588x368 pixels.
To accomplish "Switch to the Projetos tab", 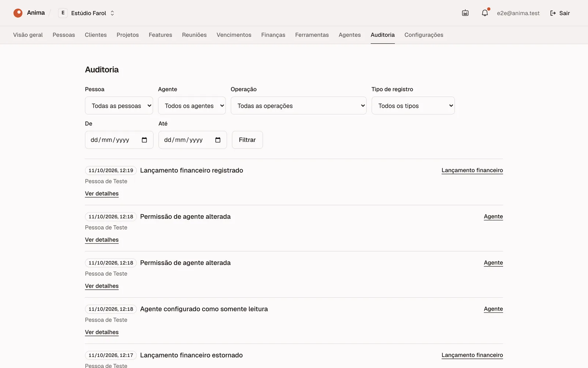I will pyautogui.click(x=128, y=35).
